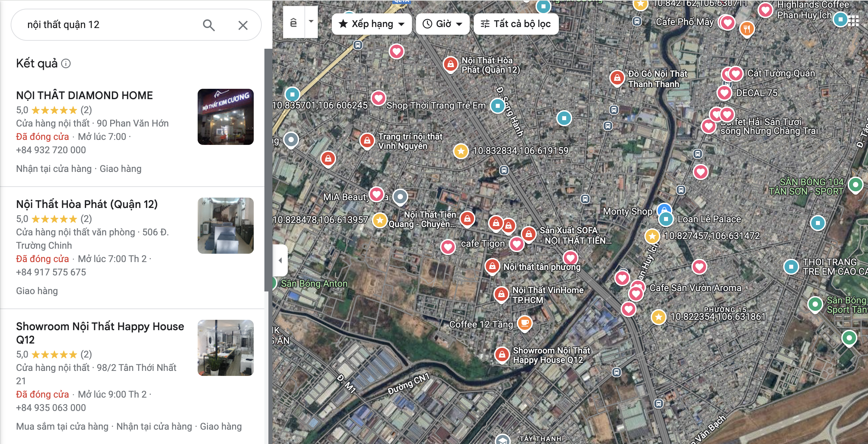Select the Nội Thất Tiến Quang map pin
Image resolution: width=868 pixels, height=444 pixels.
(467, 219)
